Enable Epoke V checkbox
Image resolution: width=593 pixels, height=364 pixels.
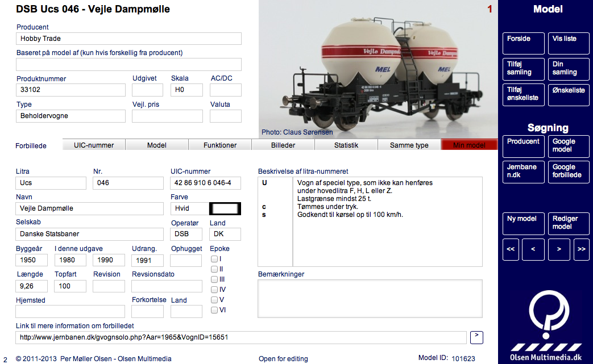tap(214, 300)
